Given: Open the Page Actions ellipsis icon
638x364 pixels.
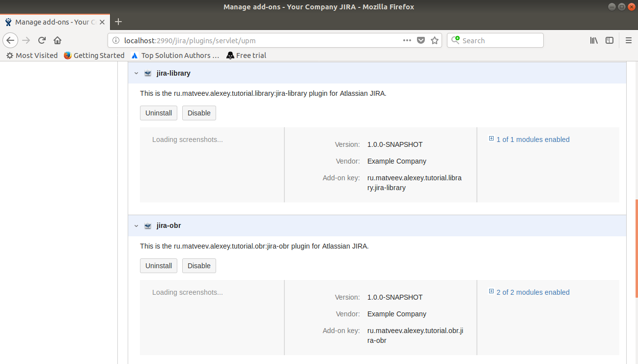Looking at the screenshot, I should (x=407, y=40).
